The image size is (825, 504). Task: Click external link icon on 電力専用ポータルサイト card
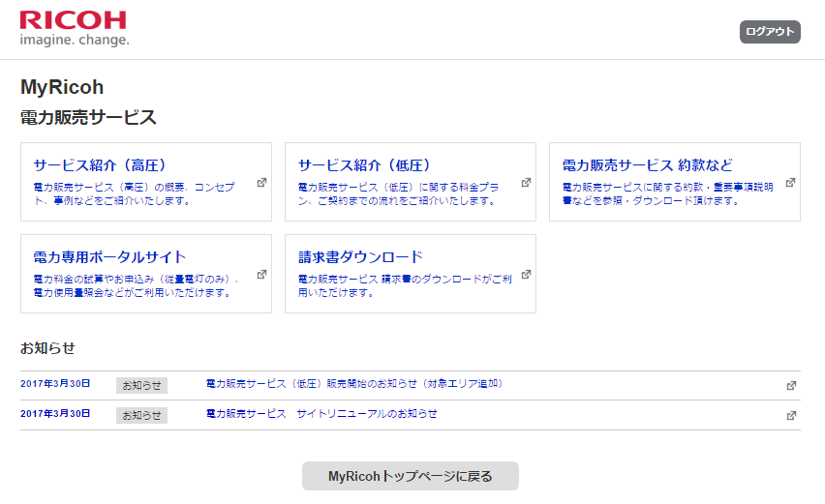tap(261, 275)
